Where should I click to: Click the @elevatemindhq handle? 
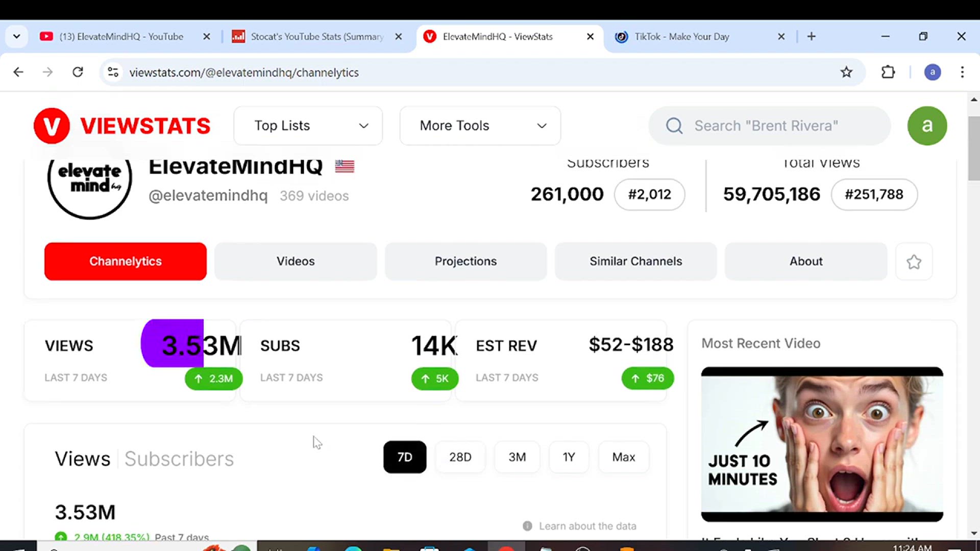[208, 195]
